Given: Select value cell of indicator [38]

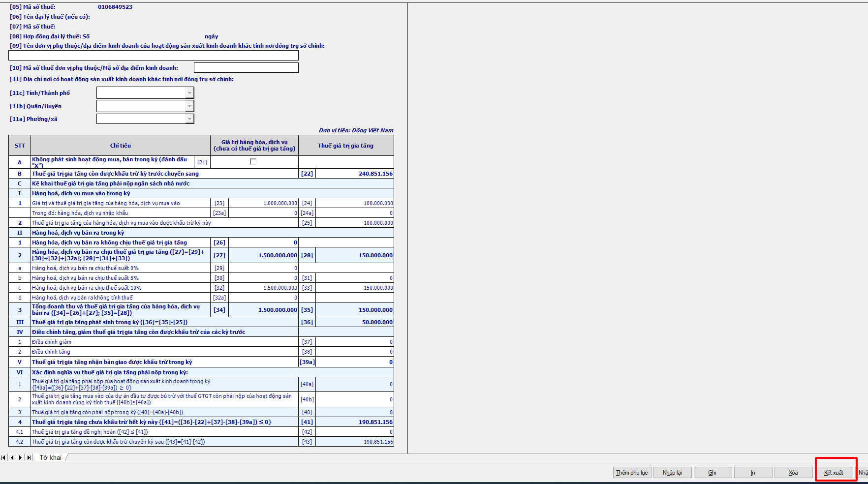Looking at the screenshot, I should pos(355,352).
